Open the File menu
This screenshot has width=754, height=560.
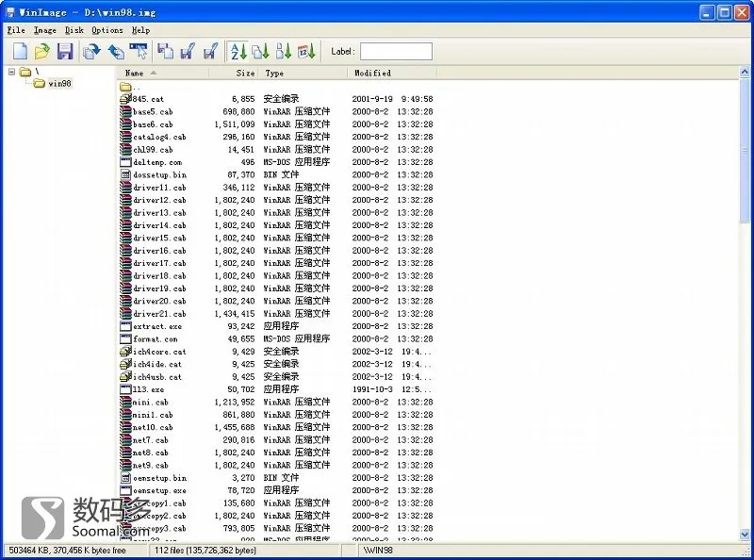coord(16,30)
